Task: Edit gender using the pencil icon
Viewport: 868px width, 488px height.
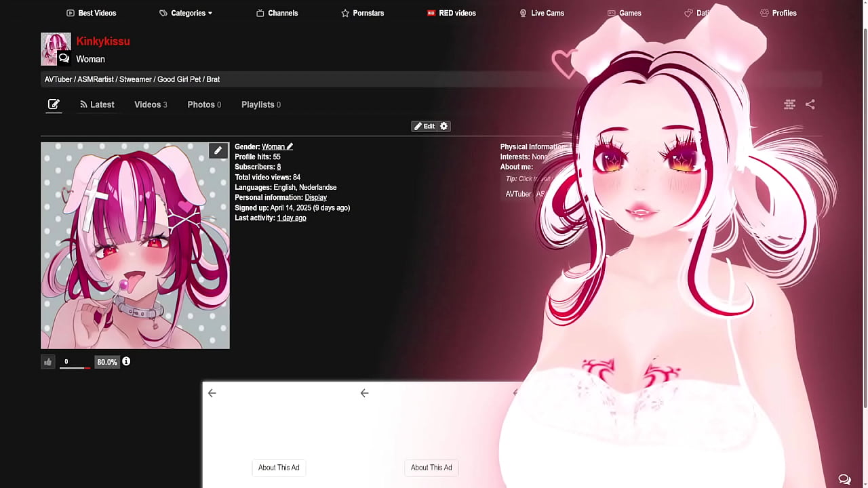Action: pos(290,146)
